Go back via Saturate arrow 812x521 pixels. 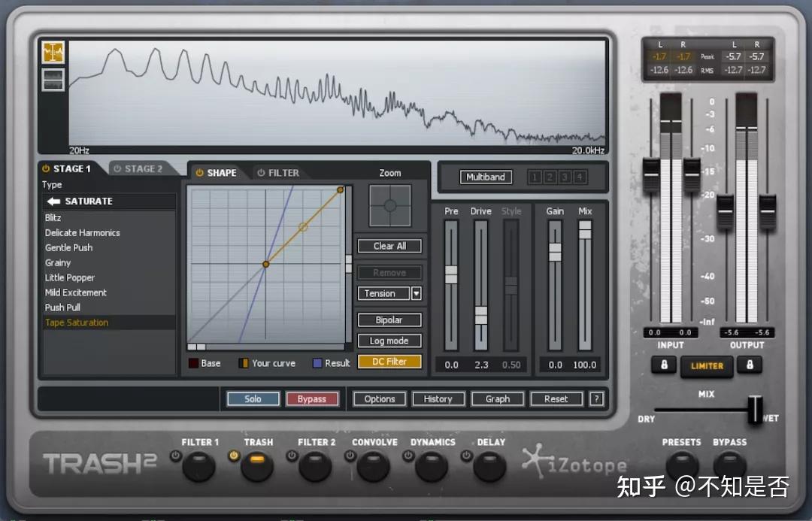54,201
